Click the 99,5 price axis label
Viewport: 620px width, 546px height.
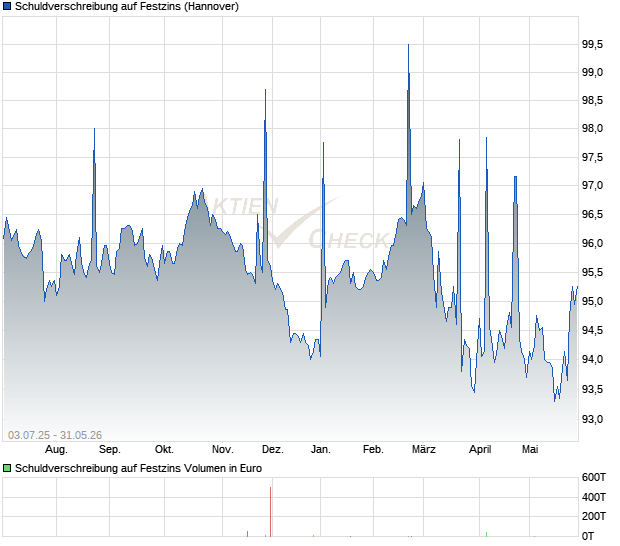coord(592,44)
